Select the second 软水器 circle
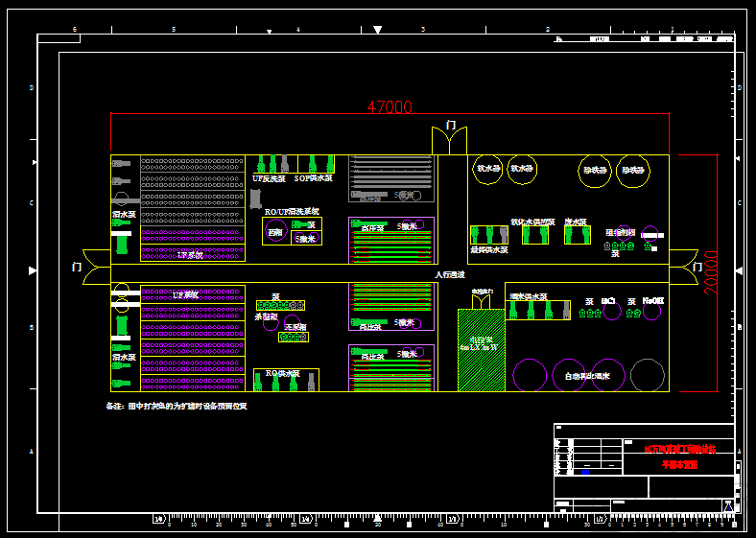 point(522,170)
